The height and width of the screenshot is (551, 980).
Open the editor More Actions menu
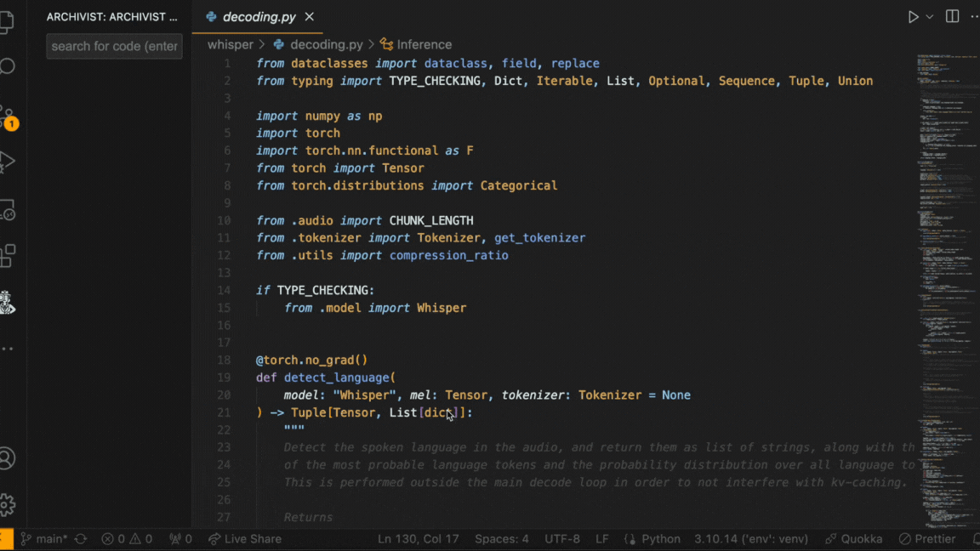click(x=974, y=16)
